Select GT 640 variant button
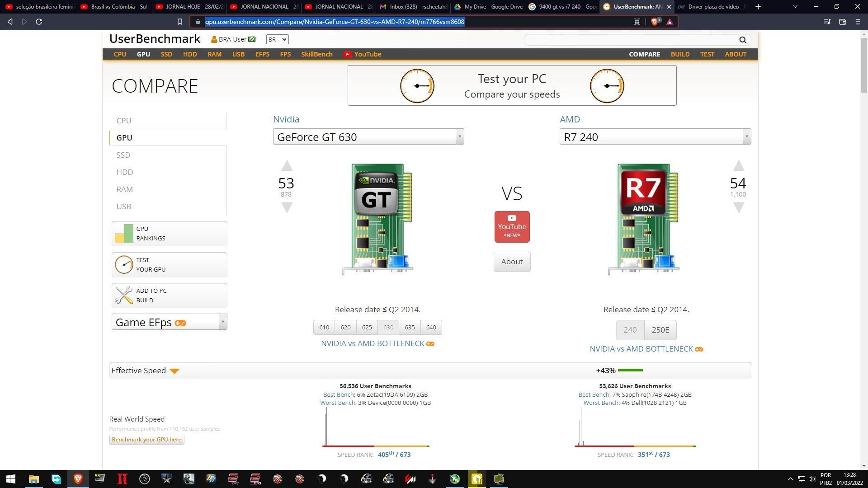This screenshot has height=488, width=868. tap(431, 328)
